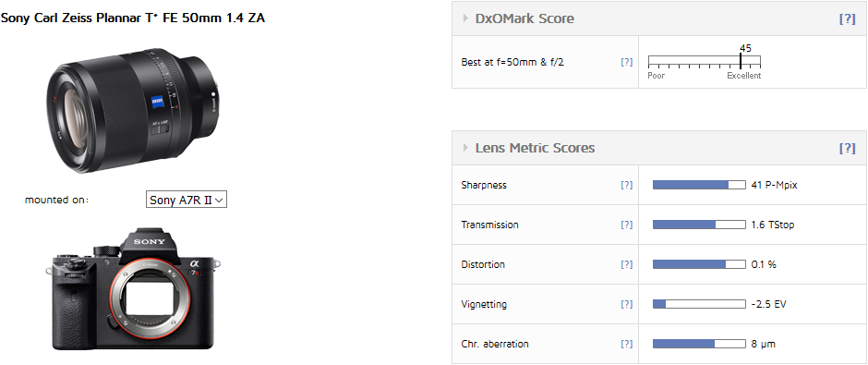868x365 pixels.
Task: Open the 'mounted on' camera dropdown
Action: pyautogui.click(x=187, y=200)
